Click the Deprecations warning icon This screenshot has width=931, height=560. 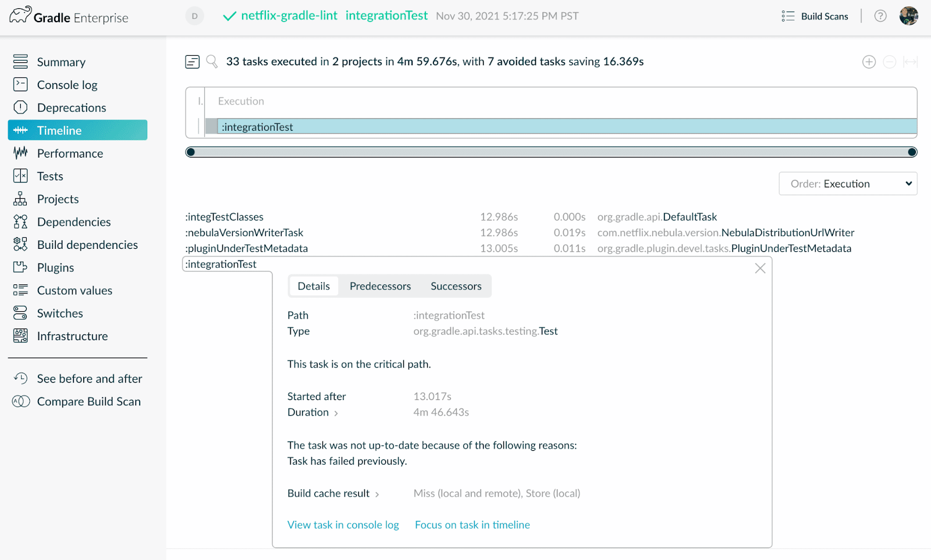click(20, 108)
